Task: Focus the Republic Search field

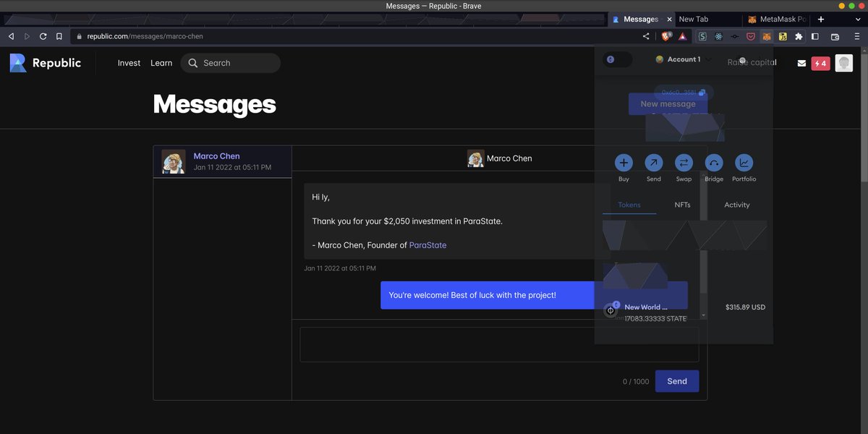Action: click(230, 63)
